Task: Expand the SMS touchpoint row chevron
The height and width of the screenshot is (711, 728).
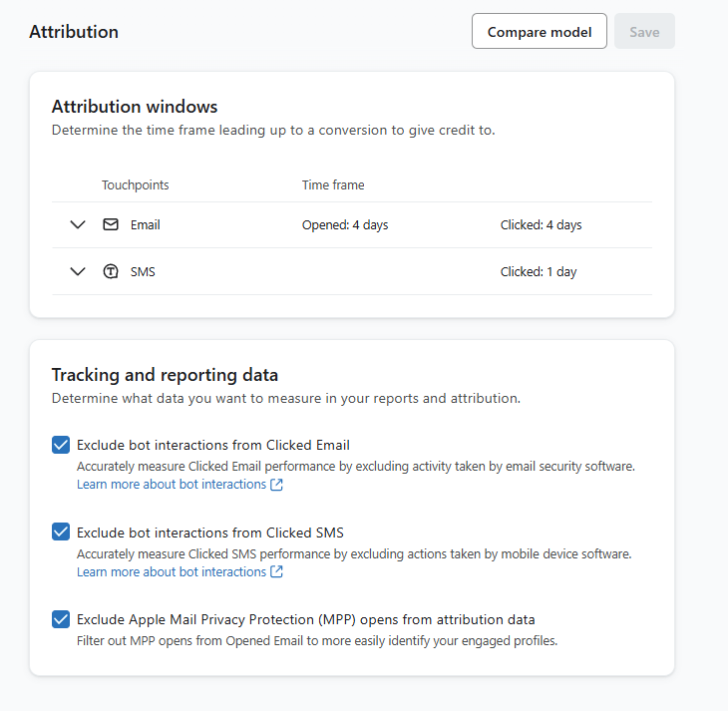Action: (x=78, y=271)
